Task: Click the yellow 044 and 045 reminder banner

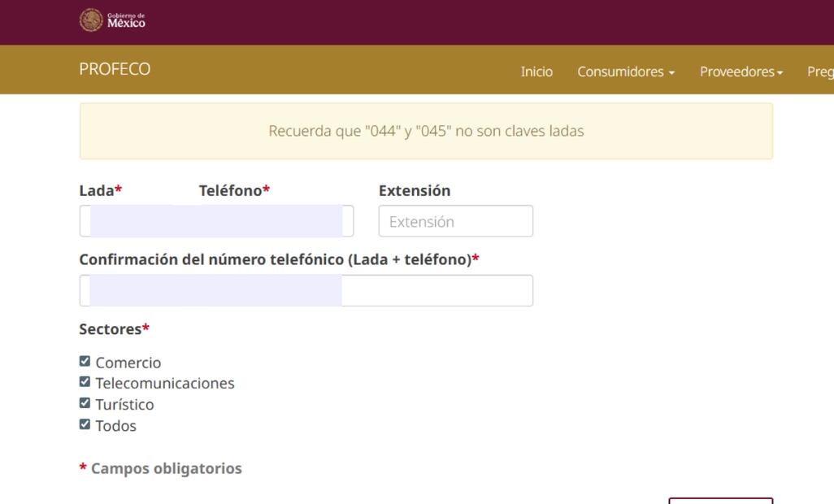Action: tap(426, 131)
